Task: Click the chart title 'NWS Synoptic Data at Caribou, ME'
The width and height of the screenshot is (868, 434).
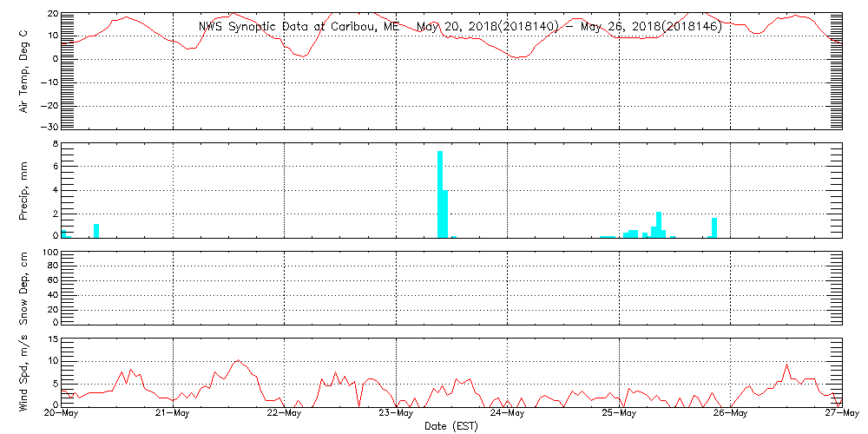Action: 299,27
